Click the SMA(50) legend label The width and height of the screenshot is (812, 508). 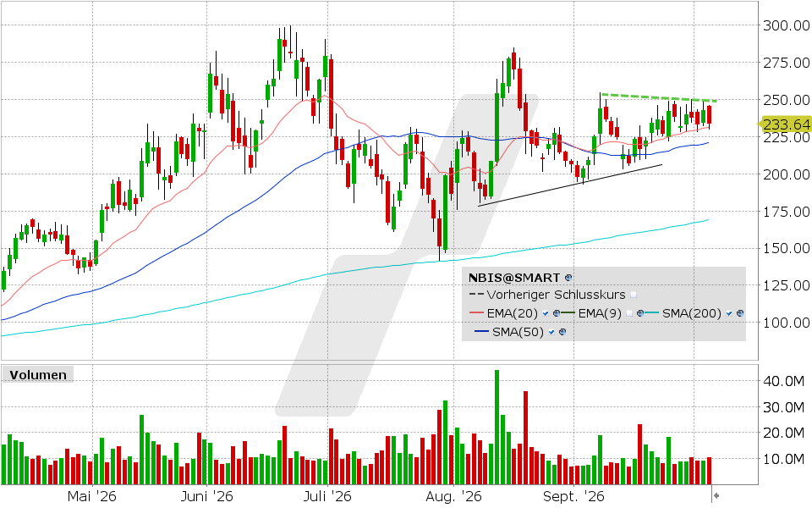(518, 332)
